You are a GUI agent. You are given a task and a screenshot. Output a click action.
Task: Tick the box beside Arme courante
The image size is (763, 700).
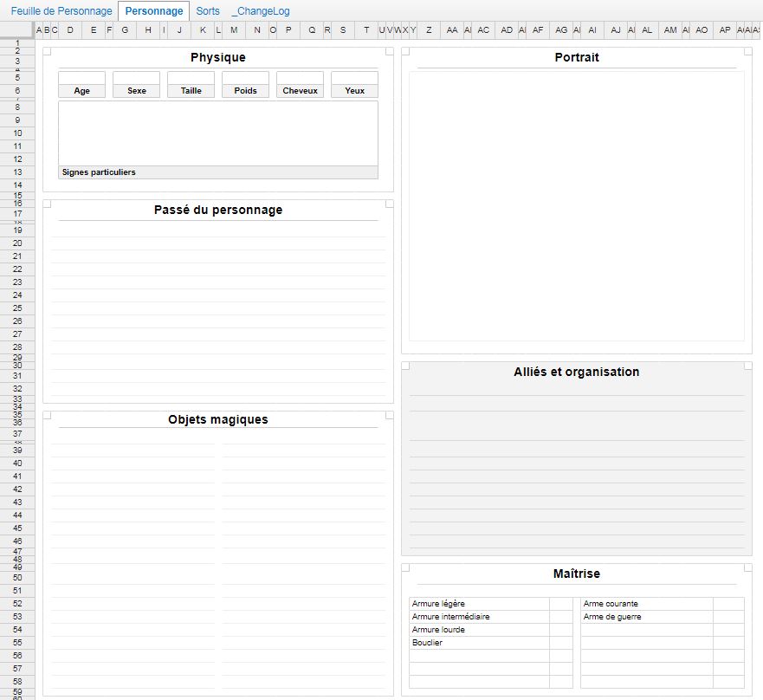(728, 604)
